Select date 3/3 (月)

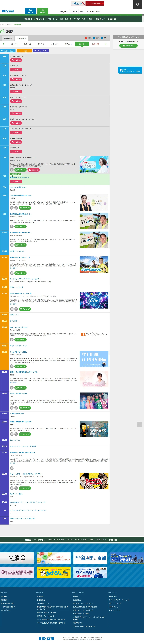[14, 44]
